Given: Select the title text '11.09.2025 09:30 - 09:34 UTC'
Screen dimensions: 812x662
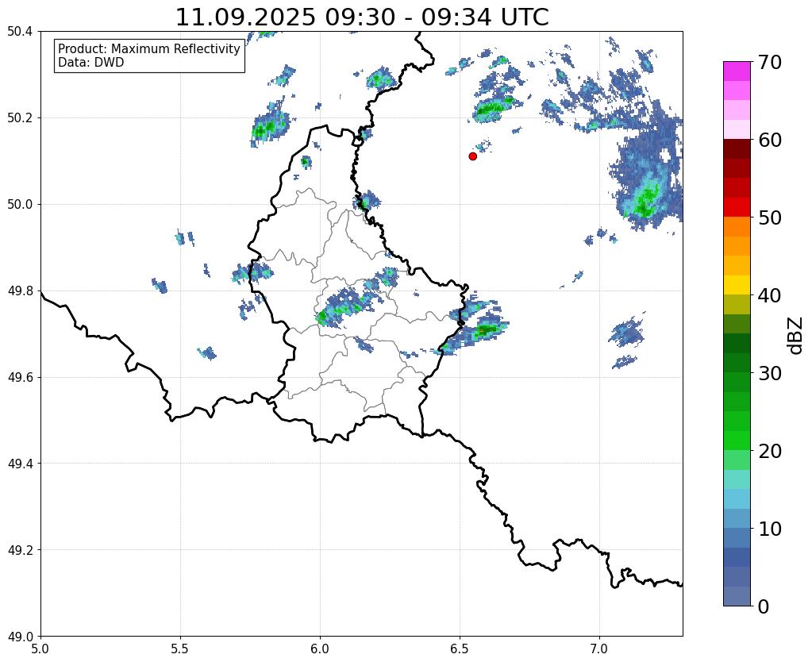Looking at the screenshot, I should 362,17.
